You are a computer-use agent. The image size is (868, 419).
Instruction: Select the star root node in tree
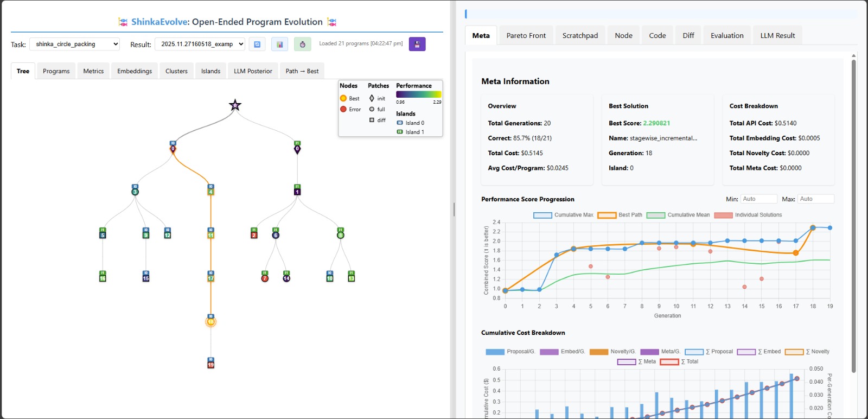click(235, 105)
